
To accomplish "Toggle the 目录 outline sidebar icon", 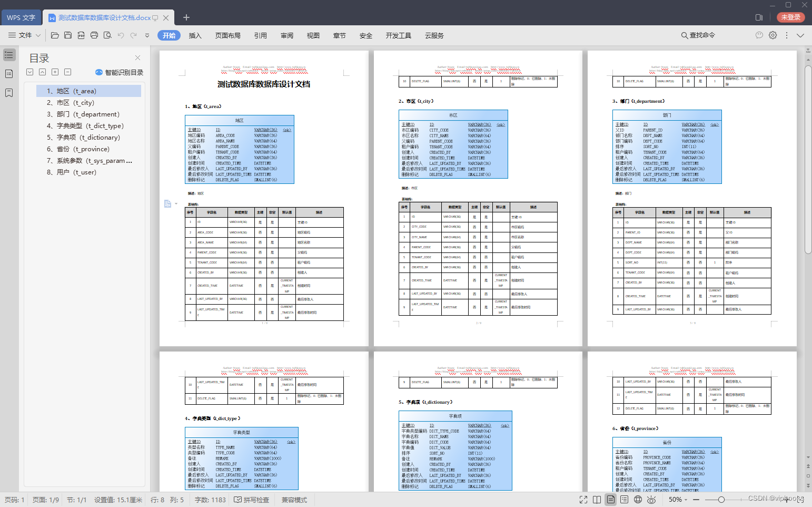I will (9, 55).
